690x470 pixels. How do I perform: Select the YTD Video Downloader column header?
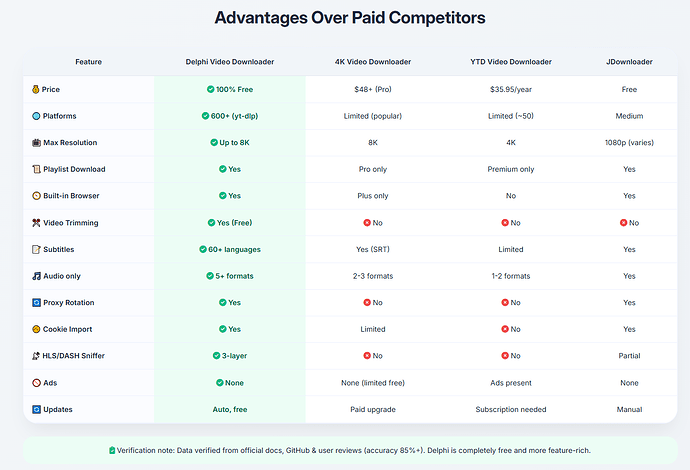click(510, 62)
